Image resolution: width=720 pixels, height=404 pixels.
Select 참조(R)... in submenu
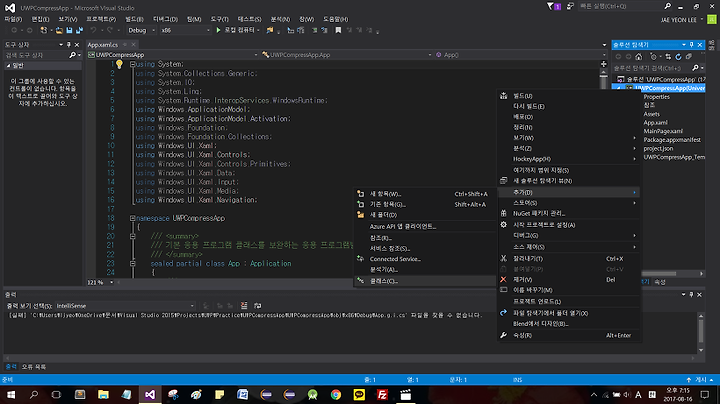(x=425, y=238)
